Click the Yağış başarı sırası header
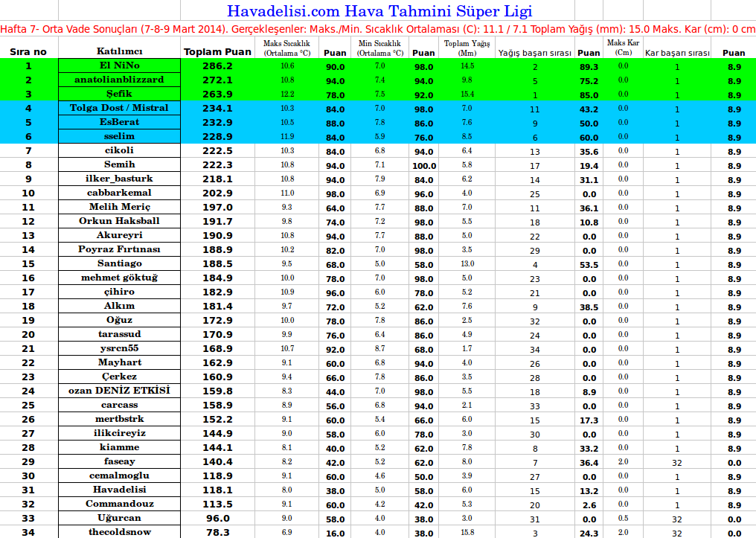 click(534, 53)
